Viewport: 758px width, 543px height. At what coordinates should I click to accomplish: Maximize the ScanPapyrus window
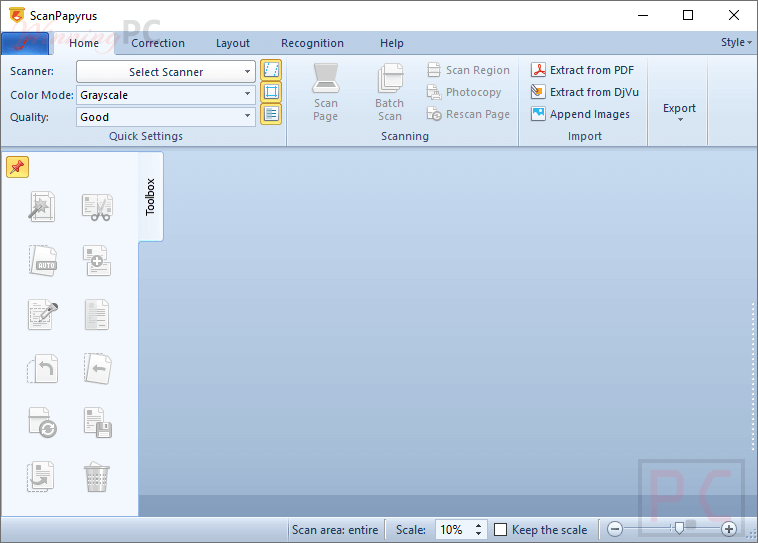tap(688, 15)
